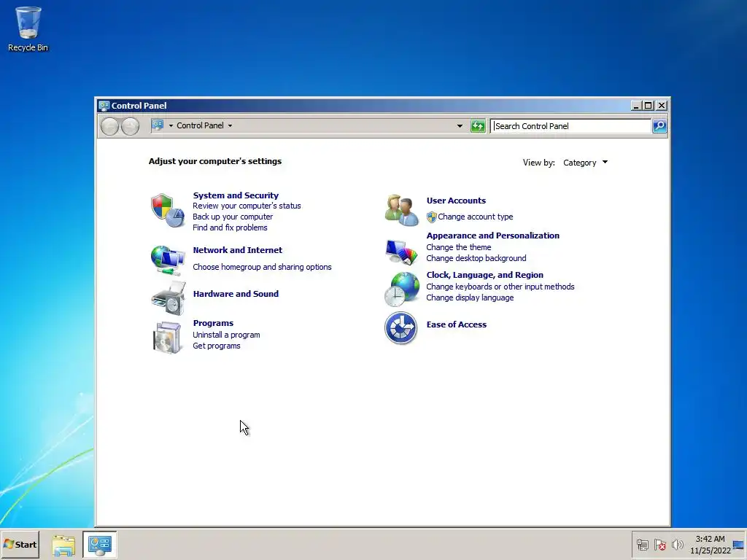
Task: Click Back up your computer
Action: click(x=233, y=217)
